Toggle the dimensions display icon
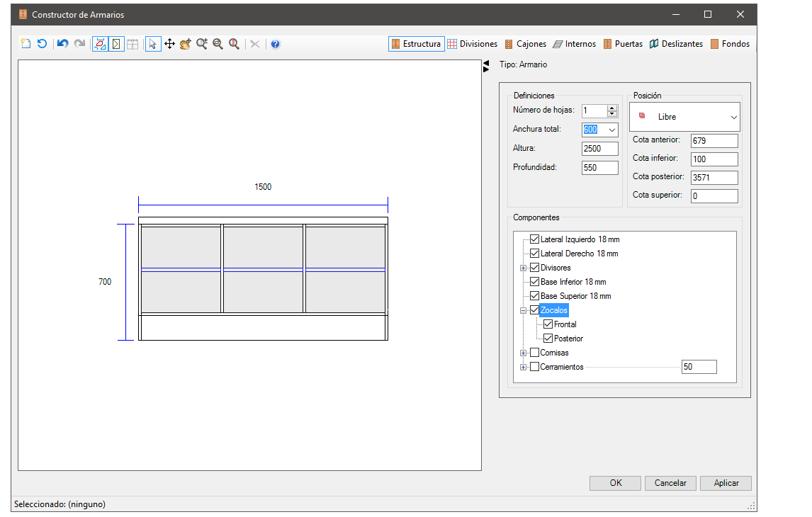The image size is (812, 517). coord(100,44)
